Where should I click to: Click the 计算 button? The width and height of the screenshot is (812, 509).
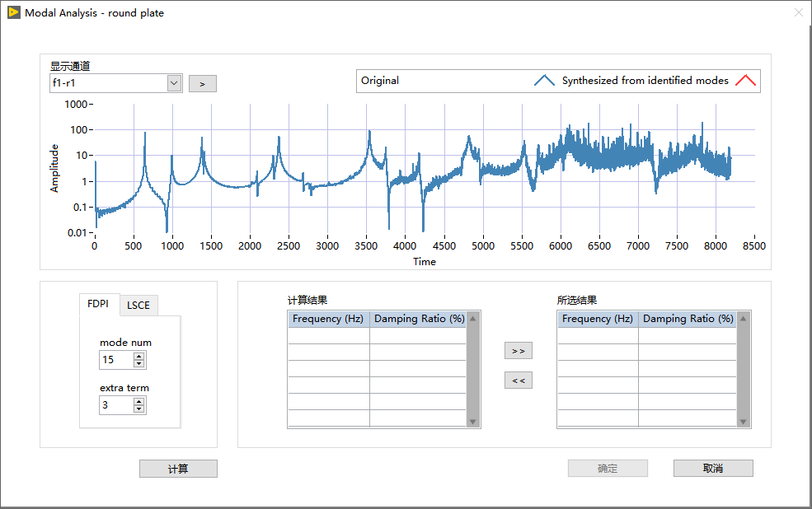[x=178, y=469]
